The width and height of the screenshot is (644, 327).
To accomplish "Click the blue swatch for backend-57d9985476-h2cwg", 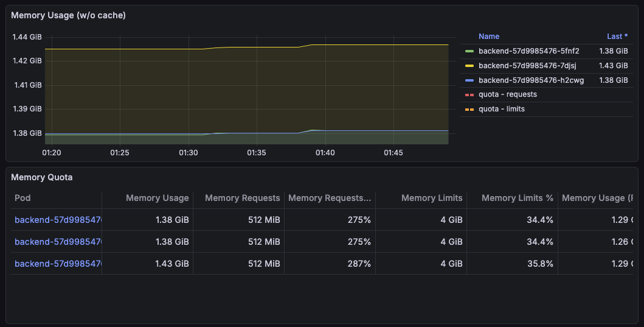I will (x=469, y=80).
